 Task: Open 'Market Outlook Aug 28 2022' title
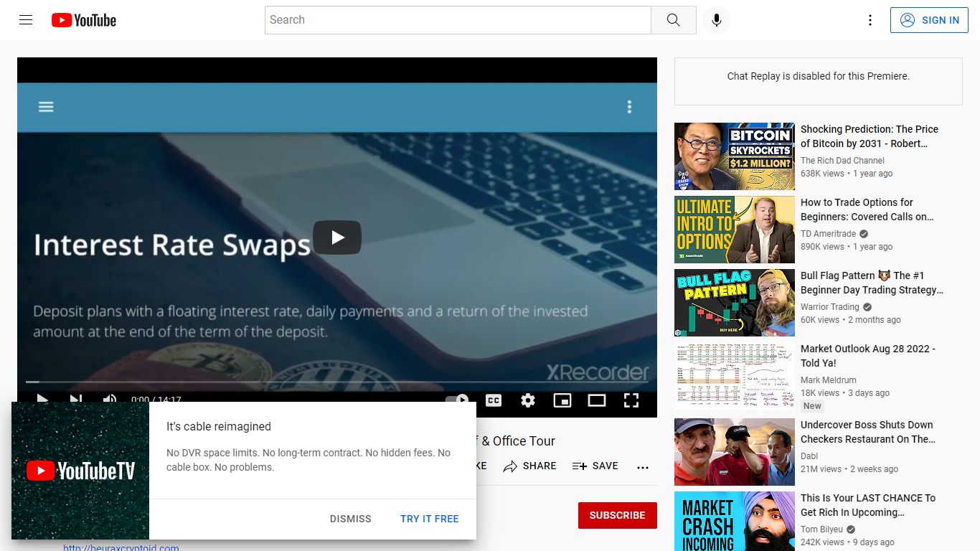click(x=868, y=356)
